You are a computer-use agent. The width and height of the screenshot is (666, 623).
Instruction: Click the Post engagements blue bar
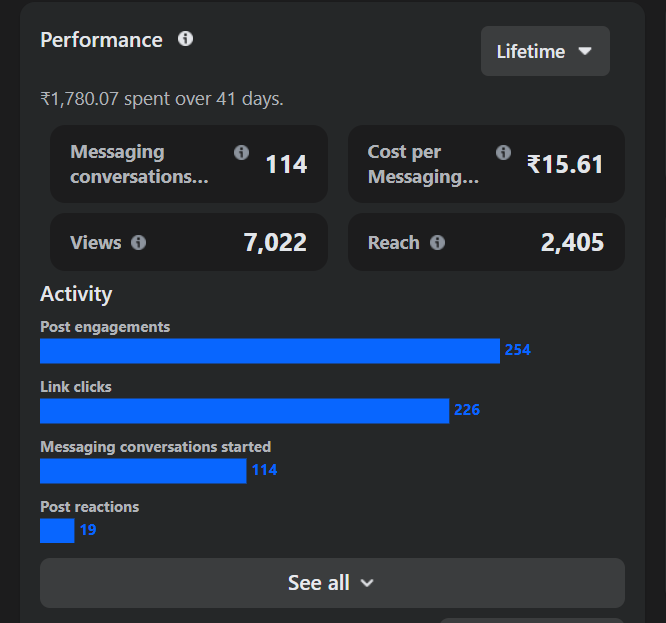[x=269, y=351]
